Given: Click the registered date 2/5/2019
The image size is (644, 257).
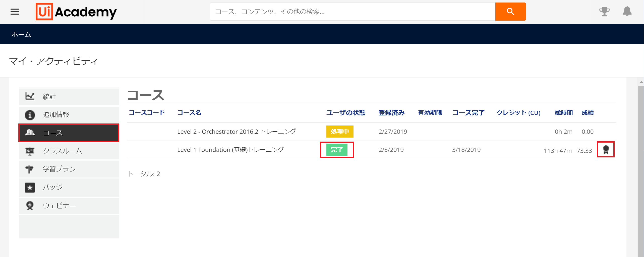Looking at the screenshot, I should click(x=391, y=150).
